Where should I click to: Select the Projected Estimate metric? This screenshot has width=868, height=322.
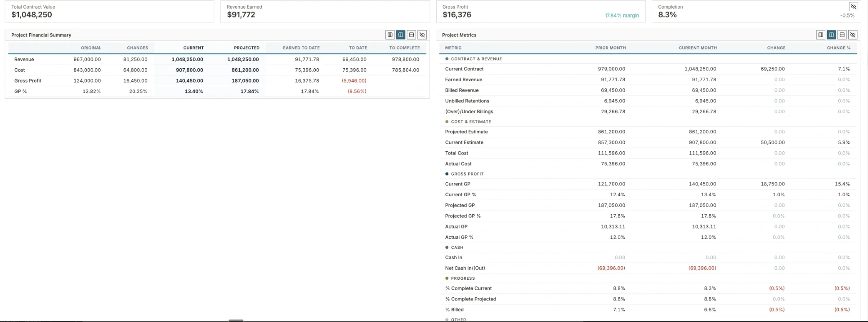(466, 132)
